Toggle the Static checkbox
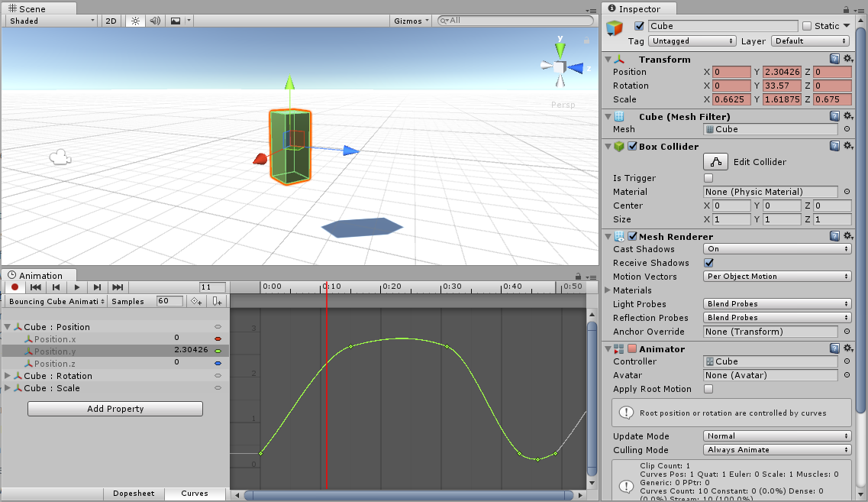 (807, 26)
